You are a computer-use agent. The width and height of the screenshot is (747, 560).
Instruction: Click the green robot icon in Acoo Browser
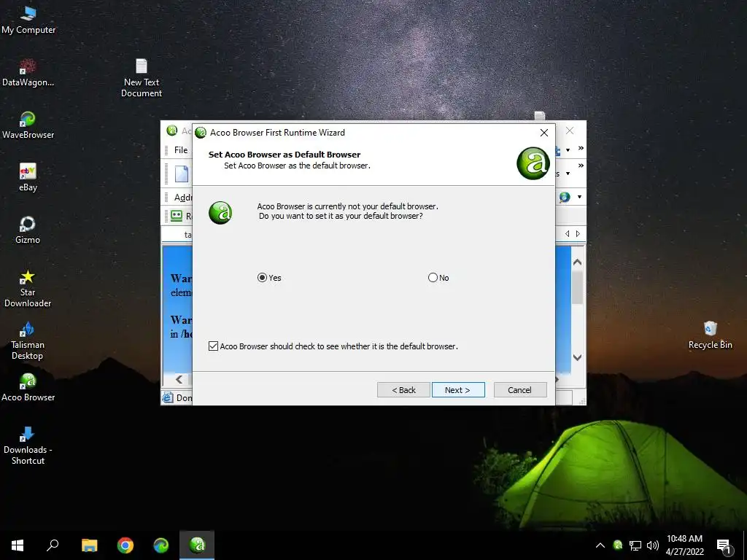[x=177, y=216]
